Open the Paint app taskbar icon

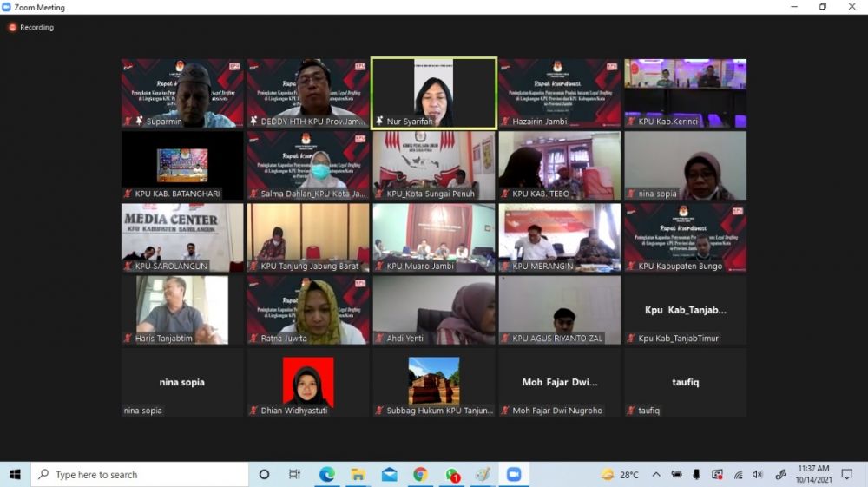tap(482, 474)
